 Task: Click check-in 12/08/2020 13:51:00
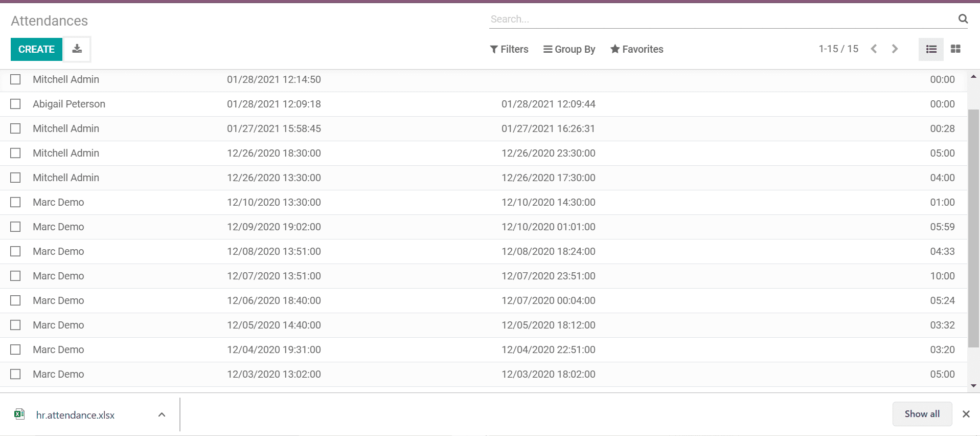tap(274, 251)
